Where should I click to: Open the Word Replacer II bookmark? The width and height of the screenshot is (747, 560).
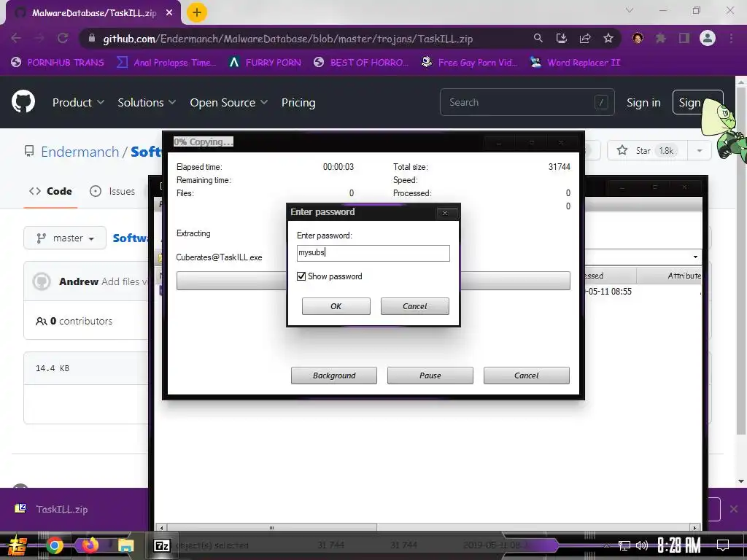[575, 63]
